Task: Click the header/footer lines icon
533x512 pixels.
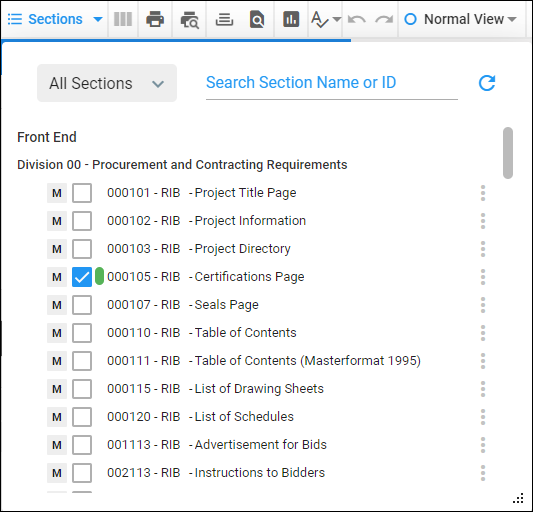Action: pos(224,19)
